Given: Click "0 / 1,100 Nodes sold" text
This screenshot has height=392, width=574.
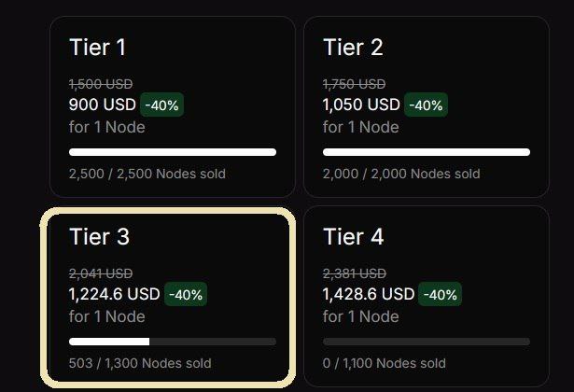Looking at the screenshot, I should point(394,363).
